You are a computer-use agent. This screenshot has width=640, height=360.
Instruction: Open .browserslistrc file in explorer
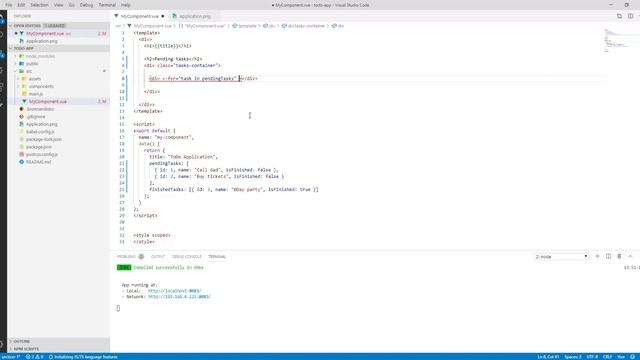point(40,109)
